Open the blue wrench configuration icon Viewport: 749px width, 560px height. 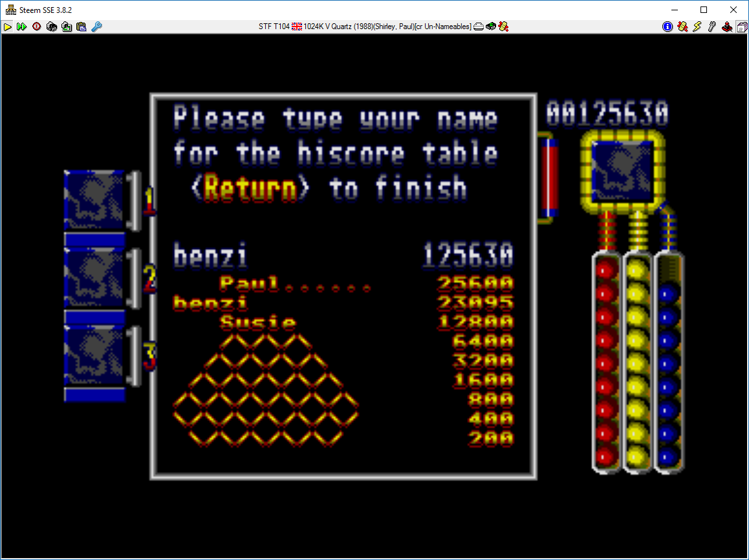(96, 27)
